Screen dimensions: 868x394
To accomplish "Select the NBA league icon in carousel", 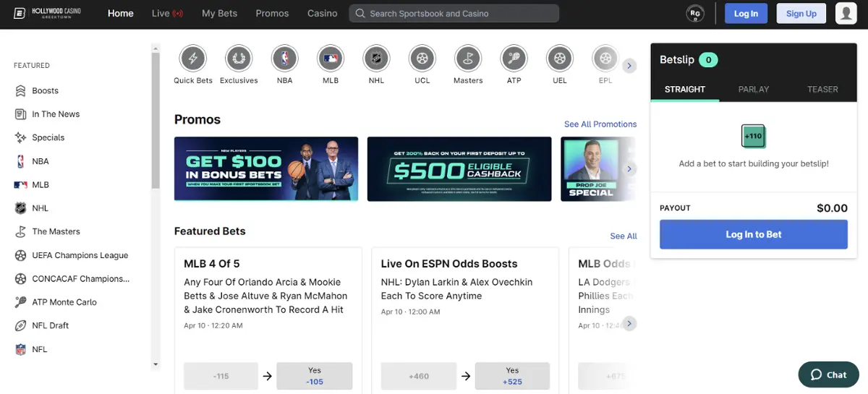I will click(284, 58).
